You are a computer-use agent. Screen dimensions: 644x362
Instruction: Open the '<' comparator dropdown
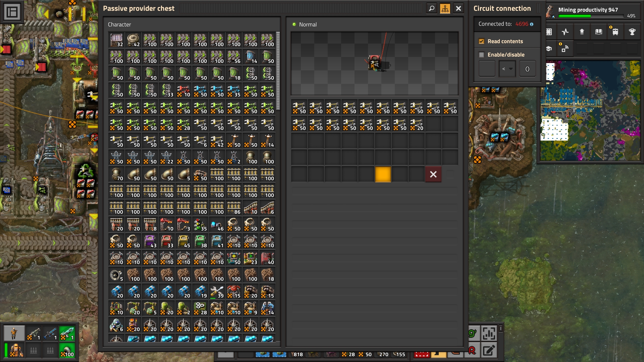507,69
